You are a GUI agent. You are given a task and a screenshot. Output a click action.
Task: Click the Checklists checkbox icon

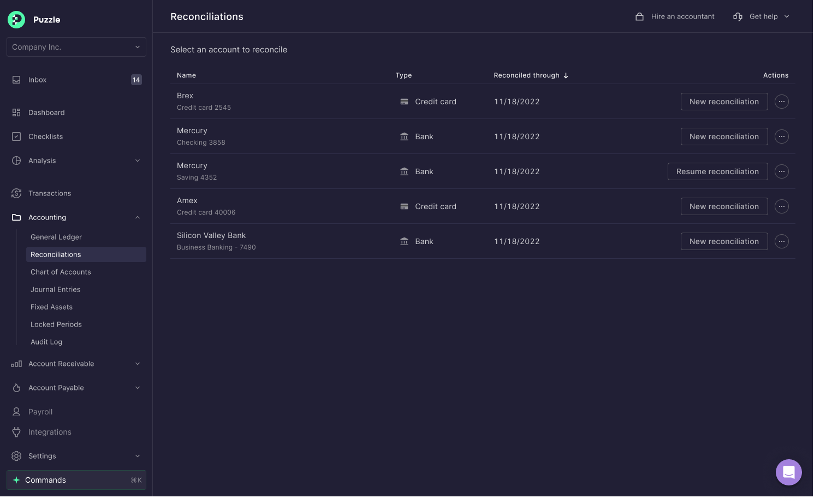click(x=16, y=137)
